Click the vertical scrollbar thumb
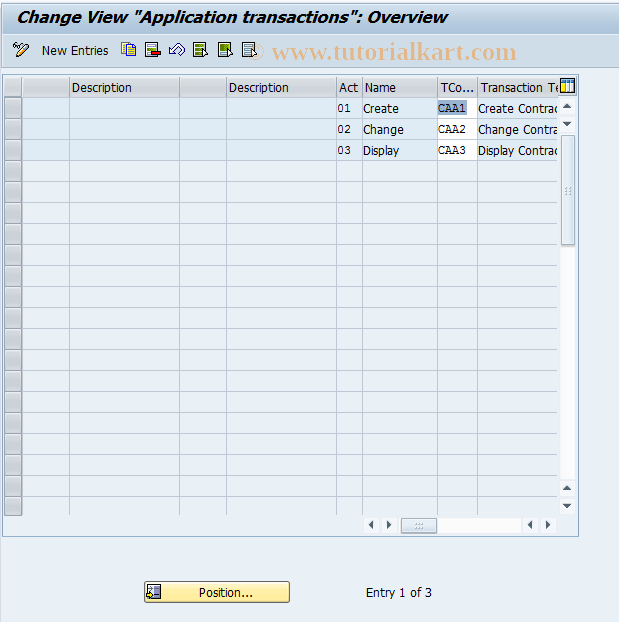This screenshot has width=619, height=622. click(x=568, y=190)
